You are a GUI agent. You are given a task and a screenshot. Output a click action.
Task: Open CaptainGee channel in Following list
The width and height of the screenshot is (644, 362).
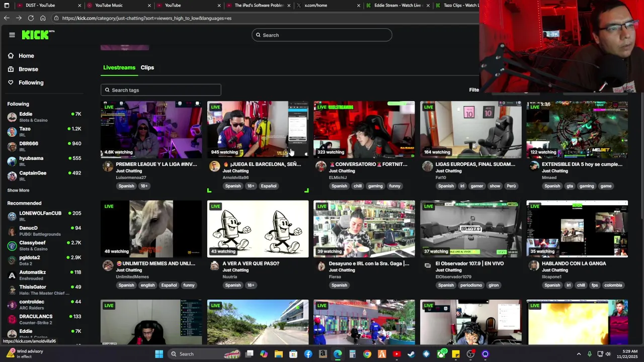pos(44,176)
